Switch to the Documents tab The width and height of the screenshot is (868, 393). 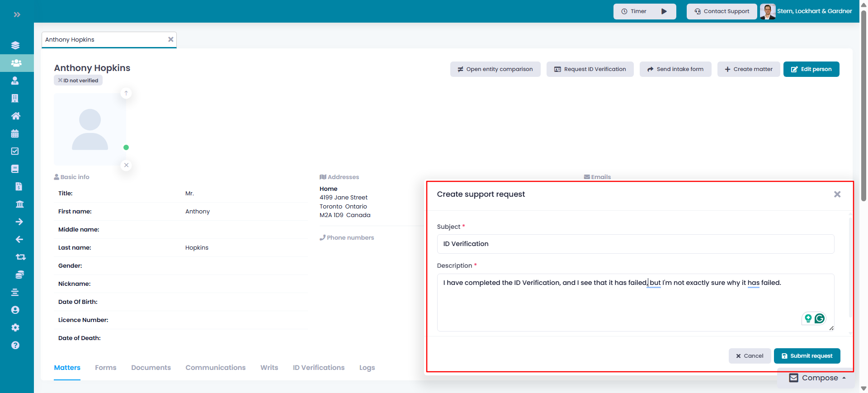pyautogui.click(x=151, y=368)
